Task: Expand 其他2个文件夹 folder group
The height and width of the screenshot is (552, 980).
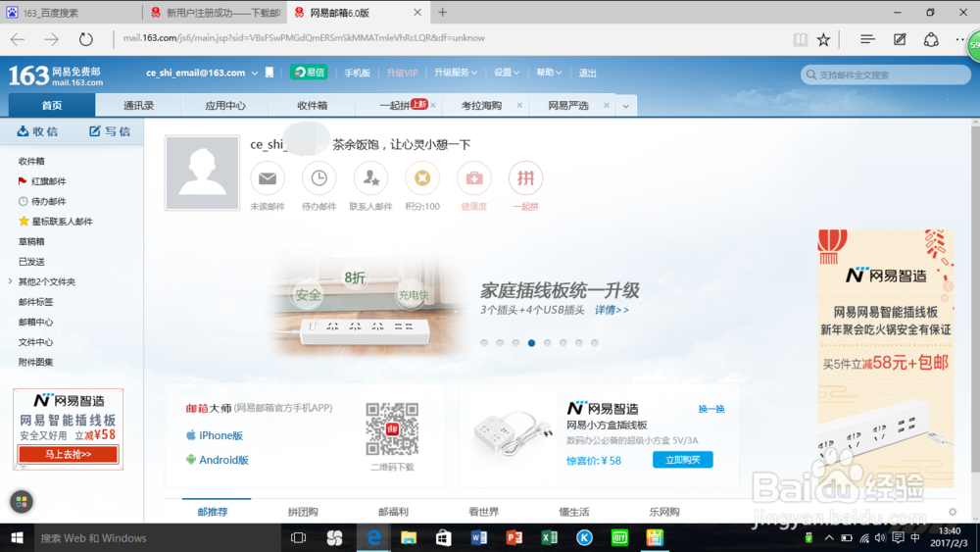Action: coord(11,282)
